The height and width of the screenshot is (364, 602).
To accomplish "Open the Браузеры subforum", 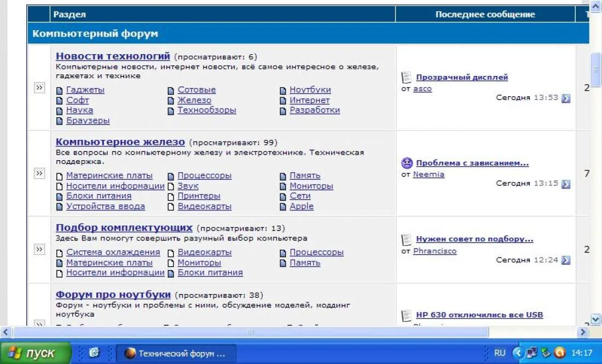I will point(88,120).
